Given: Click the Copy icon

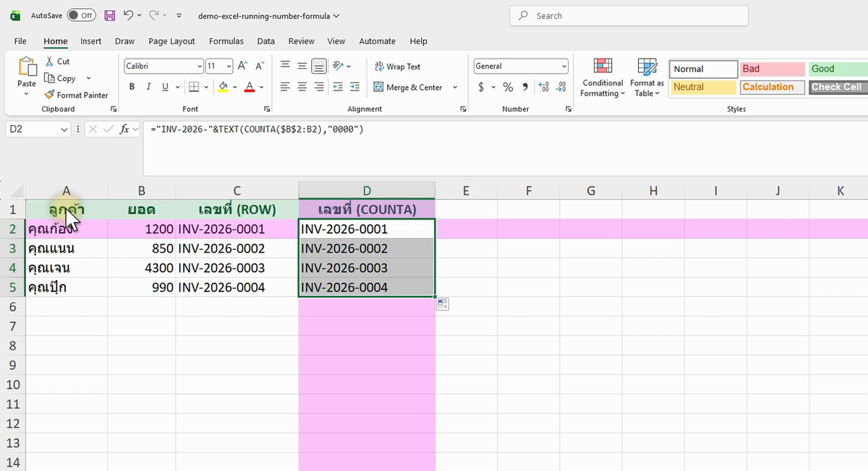Looking at the screenshot, I should (49, 78).
